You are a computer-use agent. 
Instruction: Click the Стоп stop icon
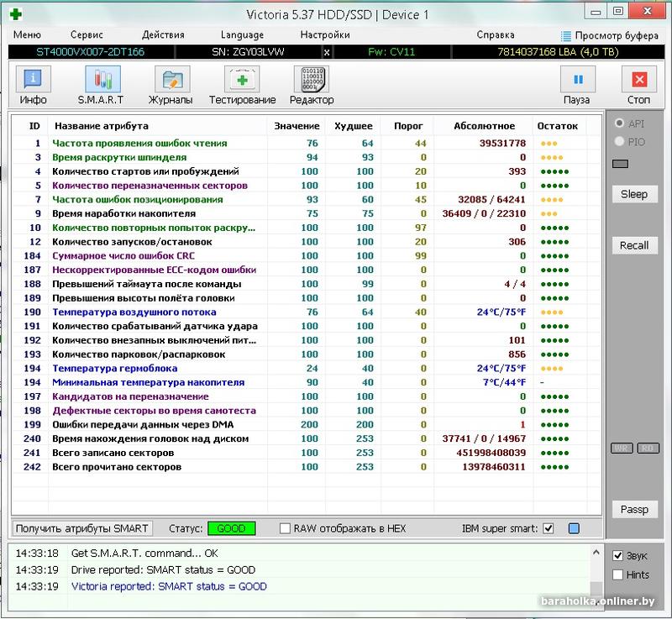pos(639,79)
